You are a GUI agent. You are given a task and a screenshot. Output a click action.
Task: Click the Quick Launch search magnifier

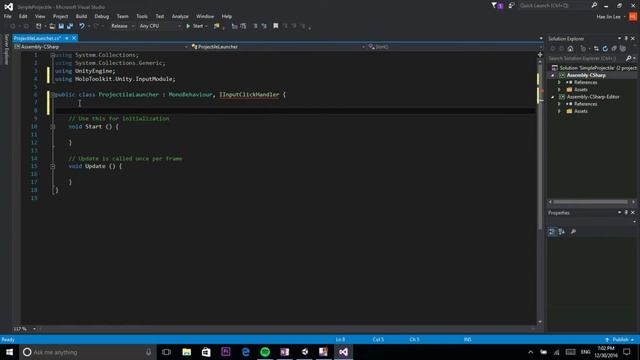tap(594, 6)
